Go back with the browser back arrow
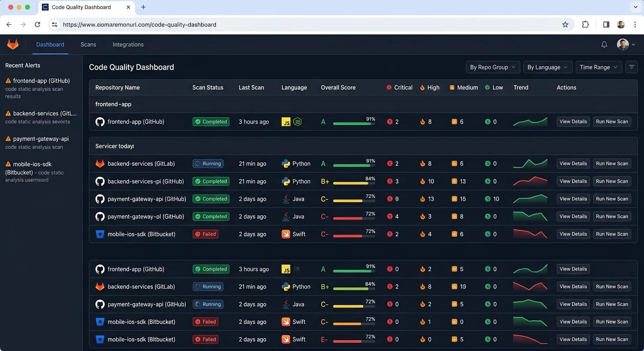The width and height of the screenshot is (644, 351). [x=9, y=25]
